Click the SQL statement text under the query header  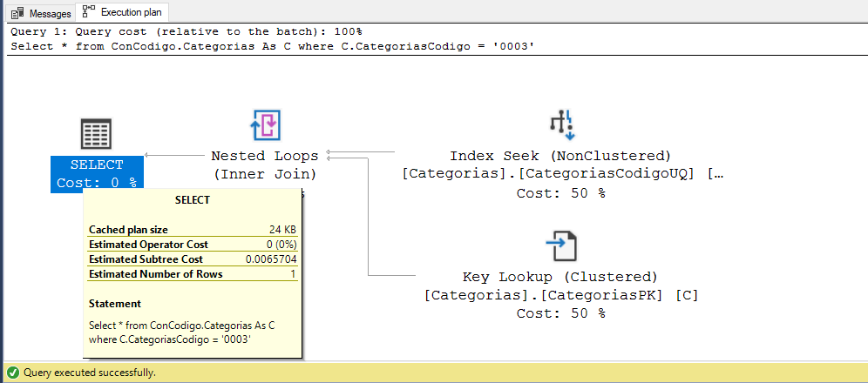tap(273, 46)
